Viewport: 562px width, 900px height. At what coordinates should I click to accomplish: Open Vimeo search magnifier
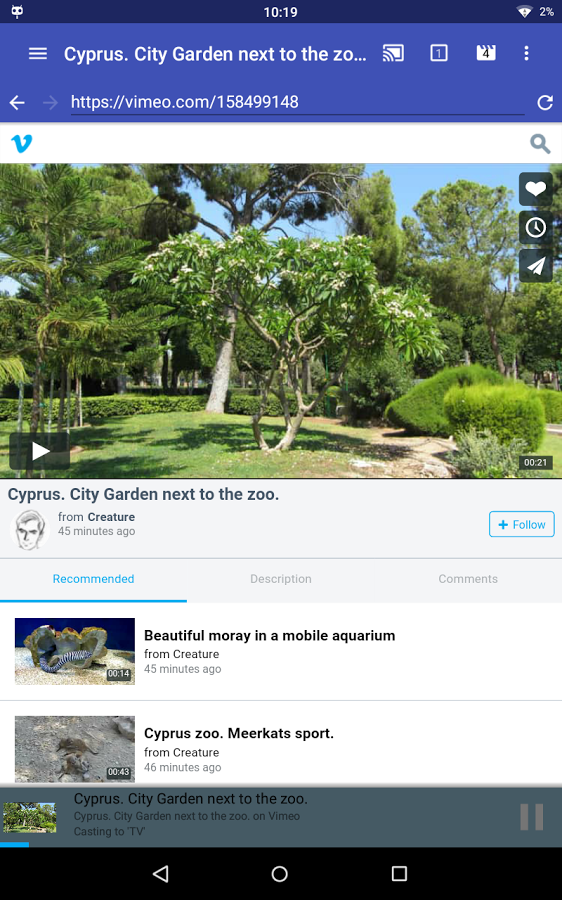[540, 143]
